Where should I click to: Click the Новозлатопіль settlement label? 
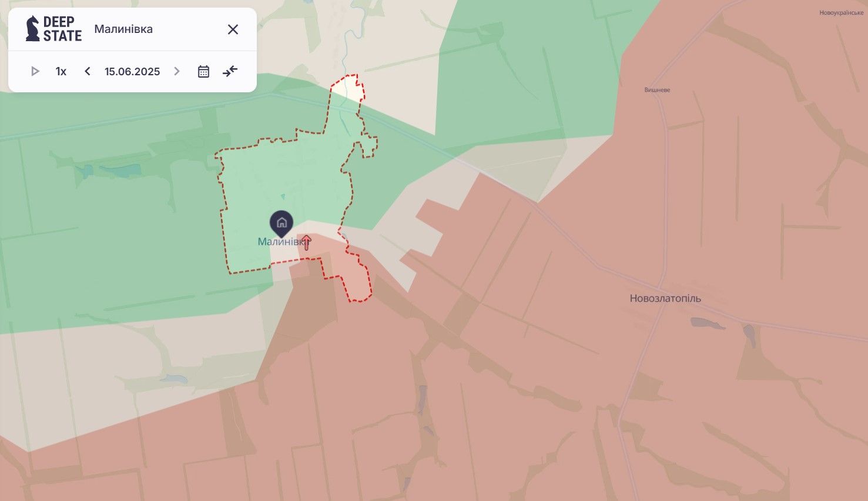tap(665, 298)
